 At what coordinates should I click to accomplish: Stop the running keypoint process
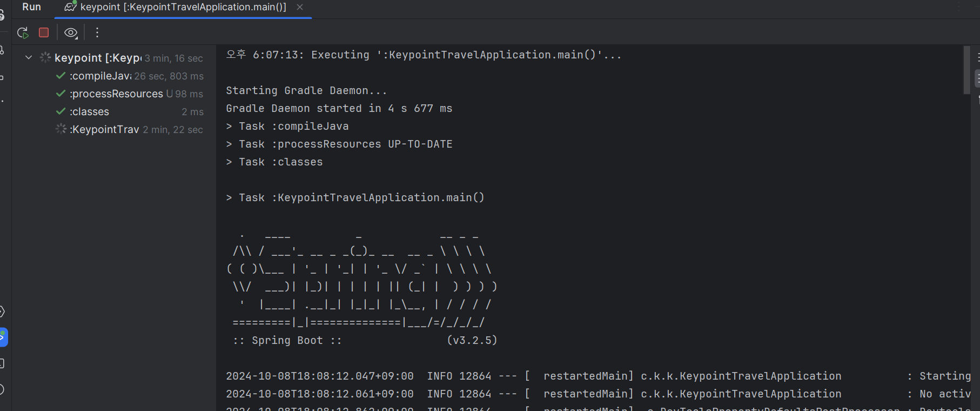pos(44,32)
